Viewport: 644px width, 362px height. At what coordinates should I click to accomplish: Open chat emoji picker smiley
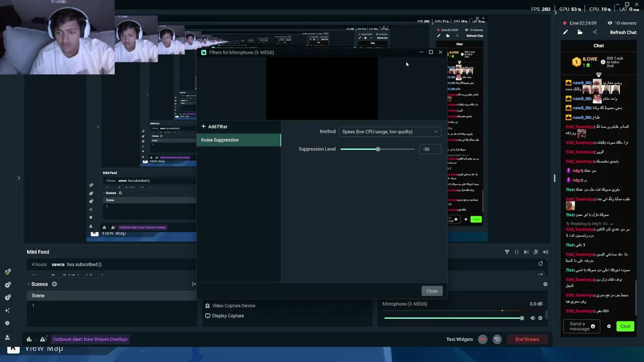click(x=593, y=326)
